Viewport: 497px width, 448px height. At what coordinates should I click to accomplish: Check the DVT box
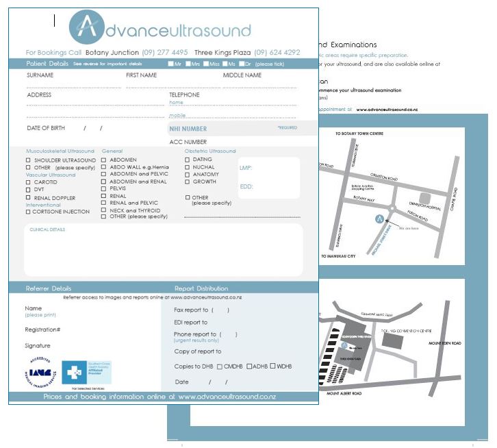click(x=28, y=190)
